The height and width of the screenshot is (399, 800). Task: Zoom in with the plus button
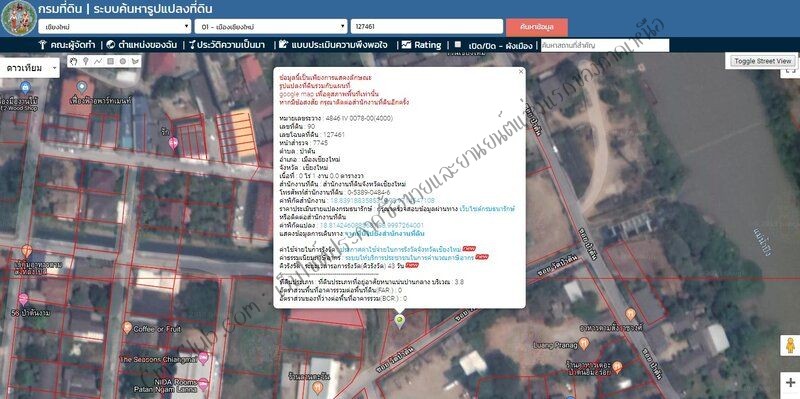(x=790, y=382)
